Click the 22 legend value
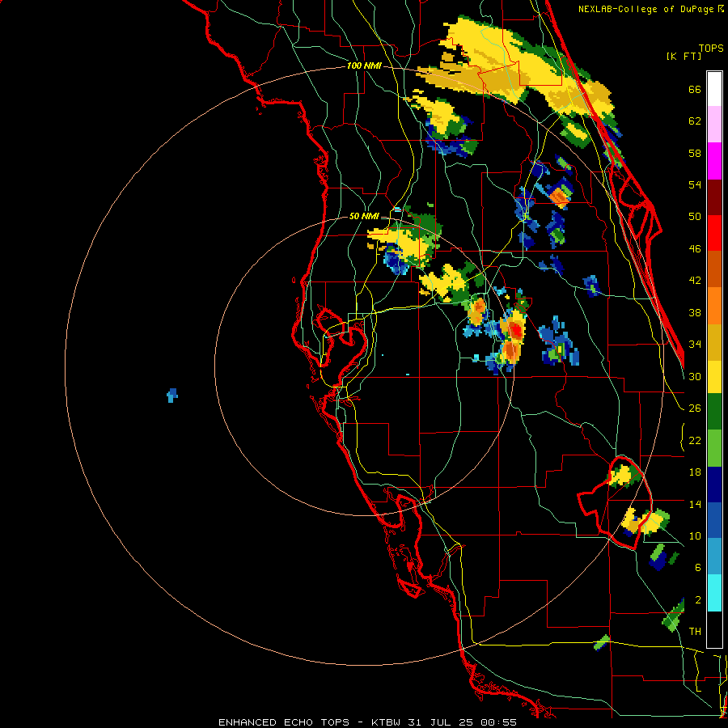 coord(695,440)
